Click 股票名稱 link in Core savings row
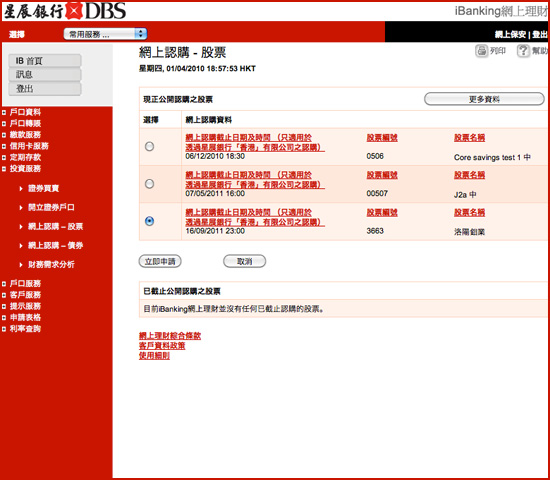The width and height of the screenshot is (550, 480). click(469, 138)
